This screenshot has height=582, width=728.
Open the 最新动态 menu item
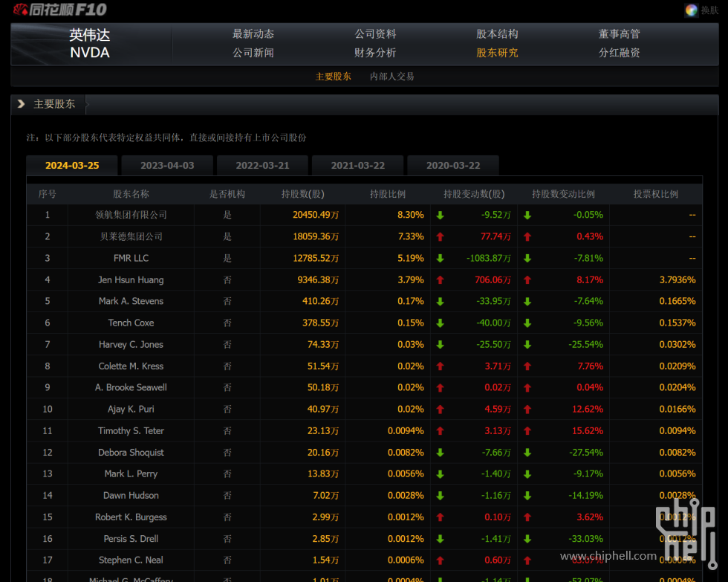[x=253, y=34]
